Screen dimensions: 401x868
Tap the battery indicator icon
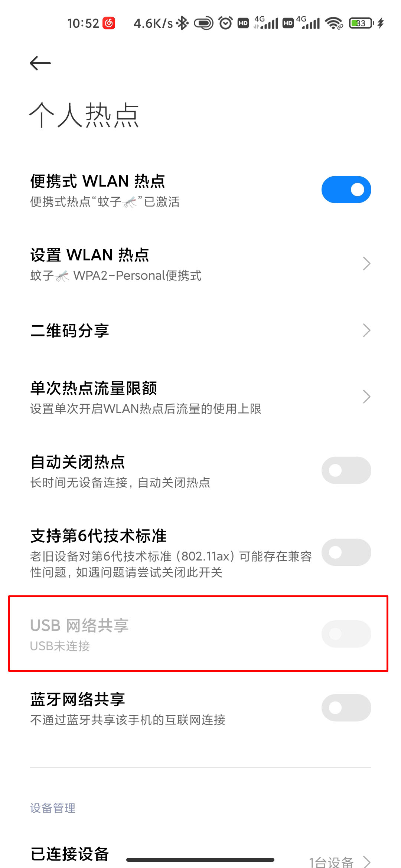pos(361,23)
